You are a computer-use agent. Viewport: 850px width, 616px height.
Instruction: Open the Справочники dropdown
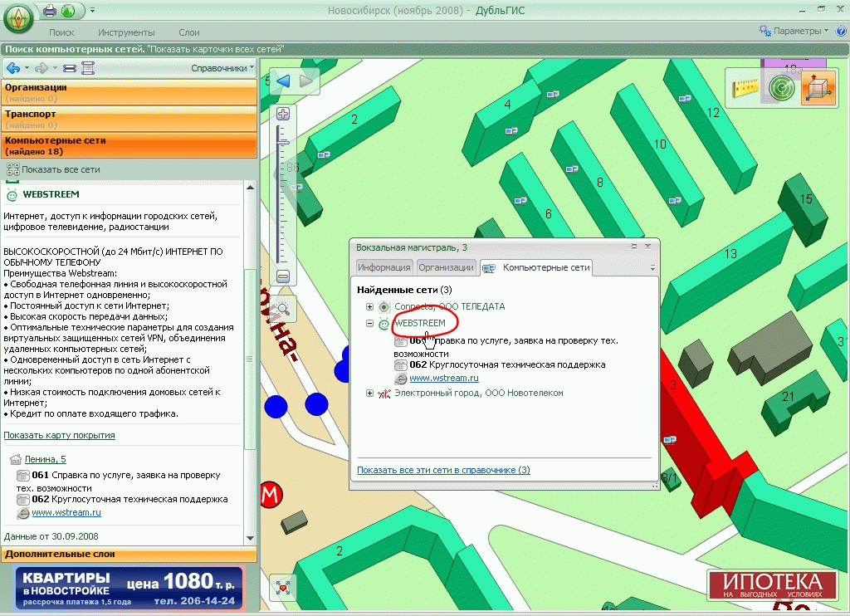(x=222, y=68)
